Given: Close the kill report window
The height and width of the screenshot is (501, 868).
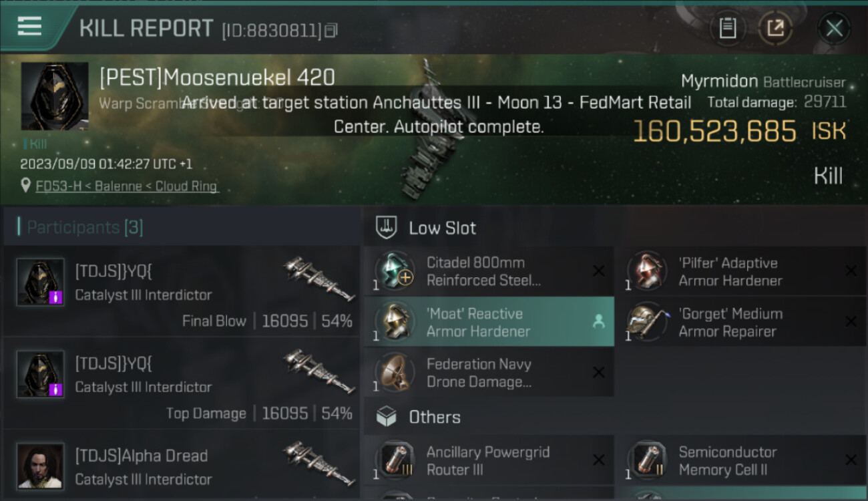Looking at the screenshot, I should tap(834, 28).
